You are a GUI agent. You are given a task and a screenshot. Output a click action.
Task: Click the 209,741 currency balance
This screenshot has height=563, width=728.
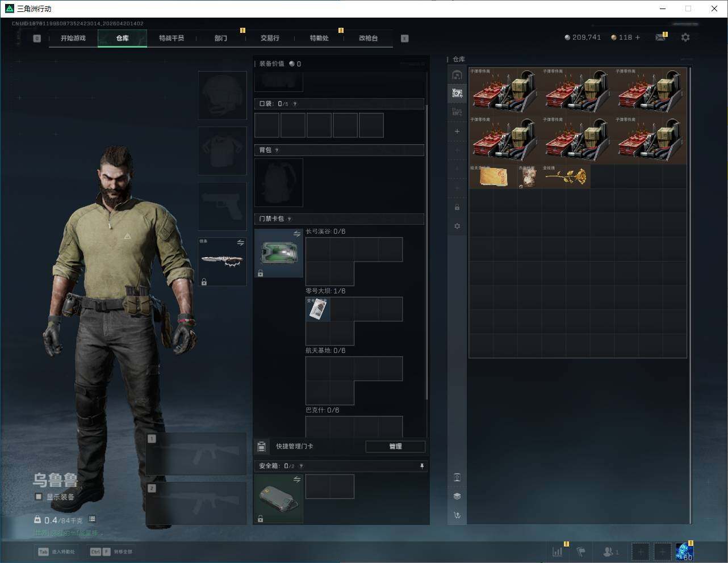(x=583, y=37)
